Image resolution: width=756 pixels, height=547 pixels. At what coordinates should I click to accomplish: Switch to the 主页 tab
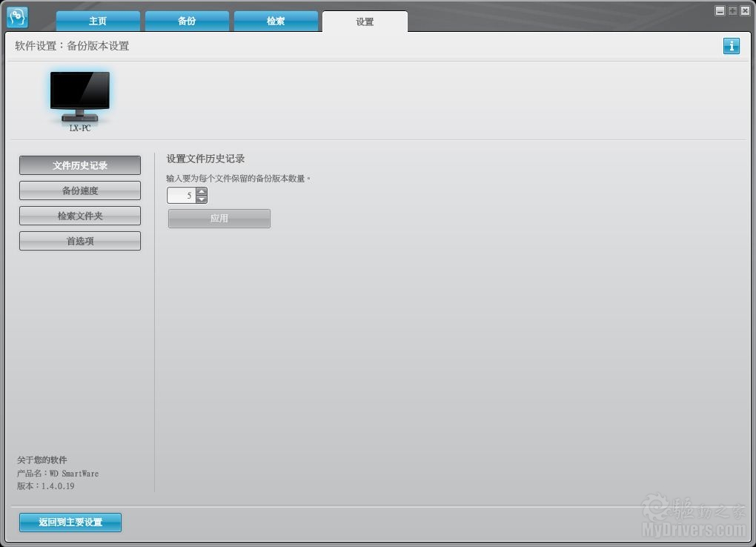pos(98,21)
